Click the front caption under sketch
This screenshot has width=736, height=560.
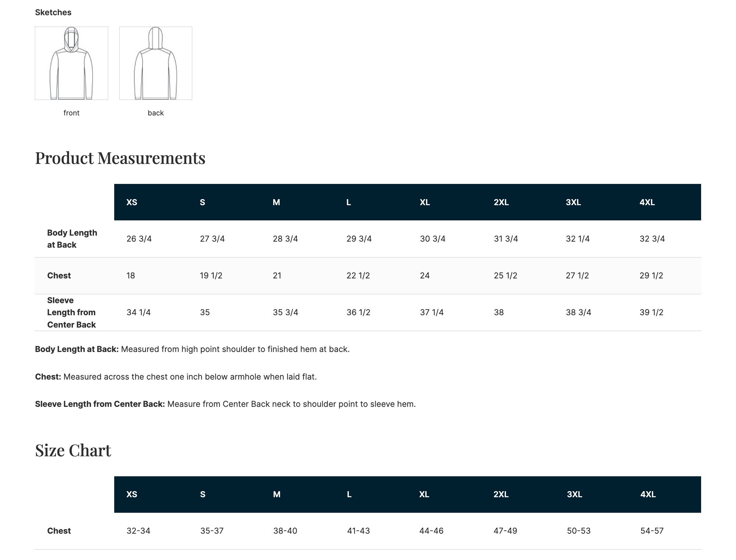(71, 113)
